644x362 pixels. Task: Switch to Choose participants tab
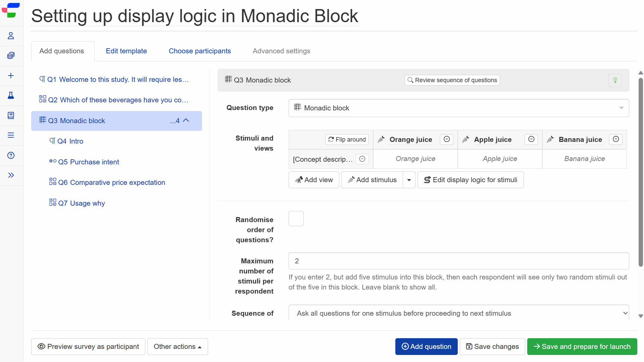[200, 51]
